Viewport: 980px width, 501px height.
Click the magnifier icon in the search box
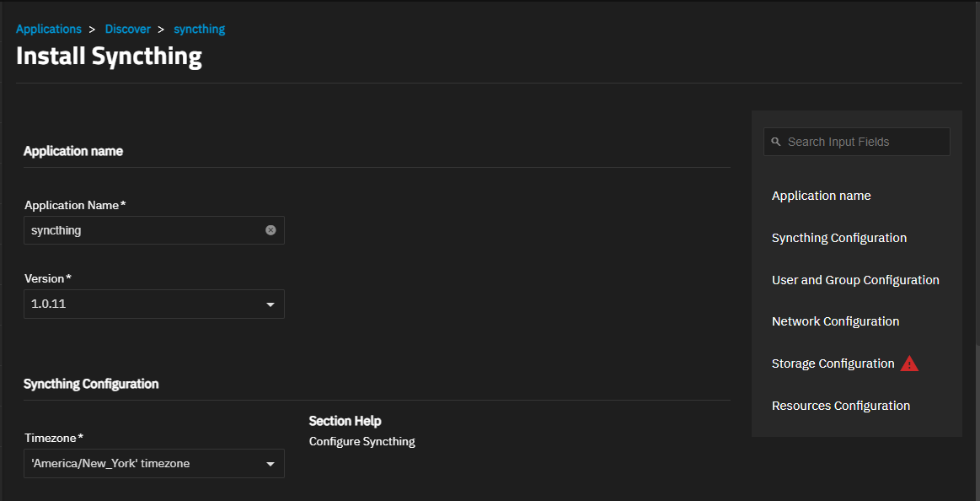point(776,142)
